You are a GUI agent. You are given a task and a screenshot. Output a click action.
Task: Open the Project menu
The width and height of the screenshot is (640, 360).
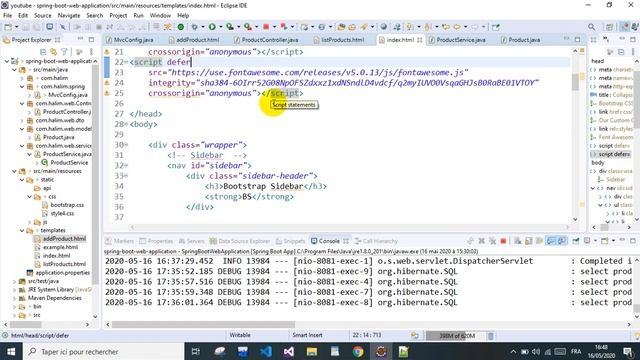pos(118,16)
